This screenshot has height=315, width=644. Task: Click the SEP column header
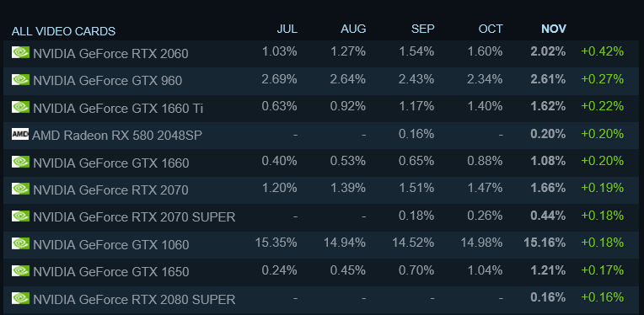(422, 29)
